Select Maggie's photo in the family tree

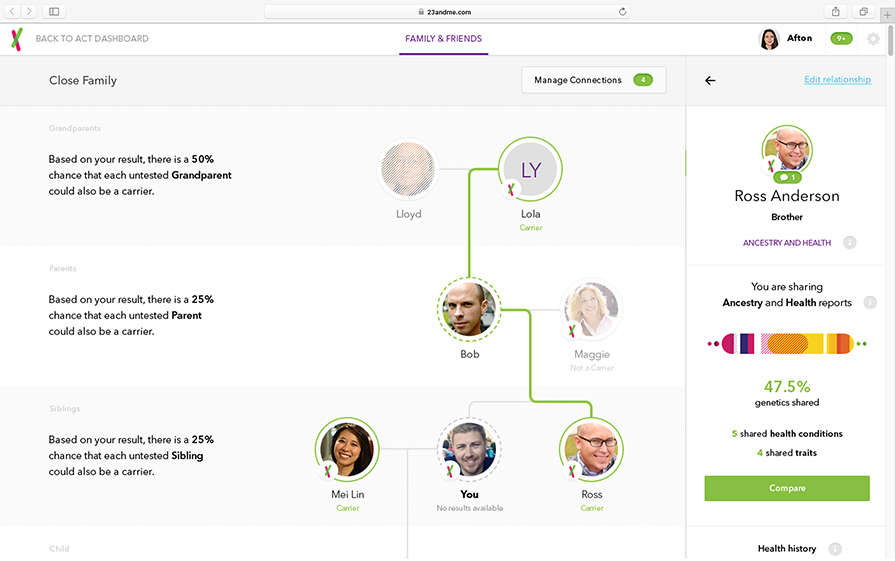pos(592,310)
